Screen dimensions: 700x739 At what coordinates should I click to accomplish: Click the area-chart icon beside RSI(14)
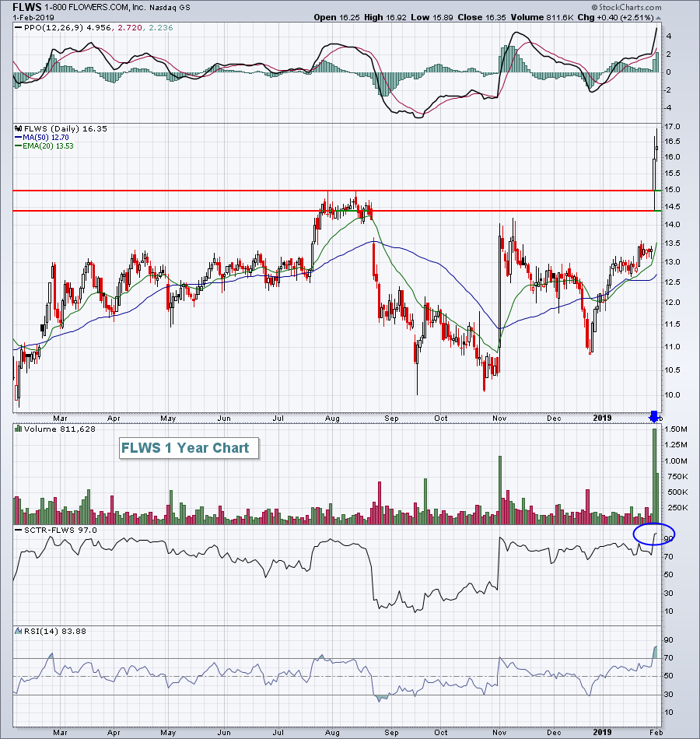tap(19, 631)
